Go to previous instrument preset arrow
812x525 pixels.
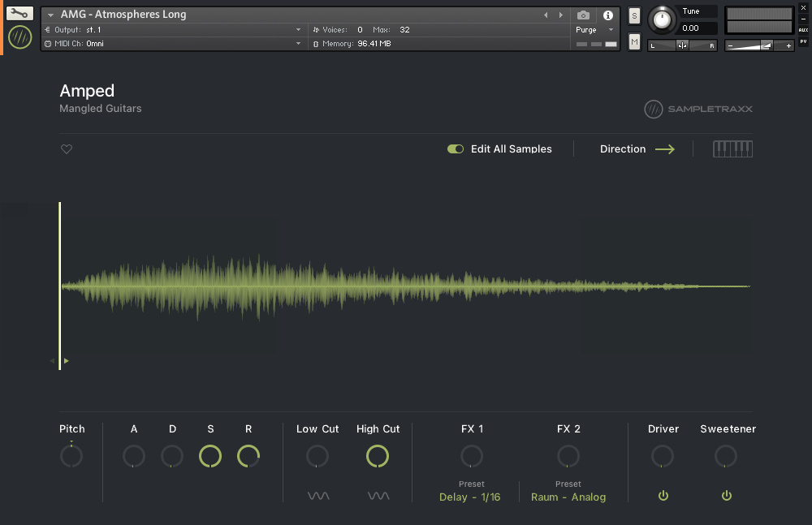coord(546,15)
